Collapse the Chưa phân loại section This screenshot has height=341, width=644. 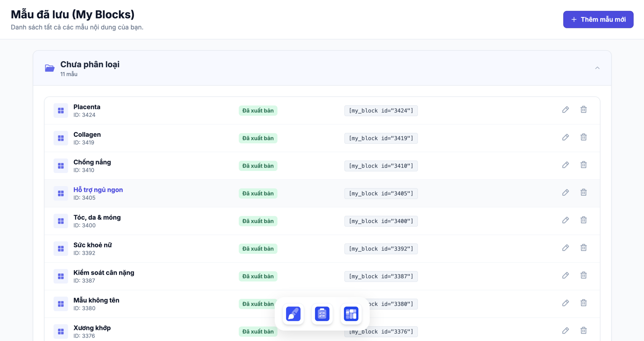[x=597, y=68]
